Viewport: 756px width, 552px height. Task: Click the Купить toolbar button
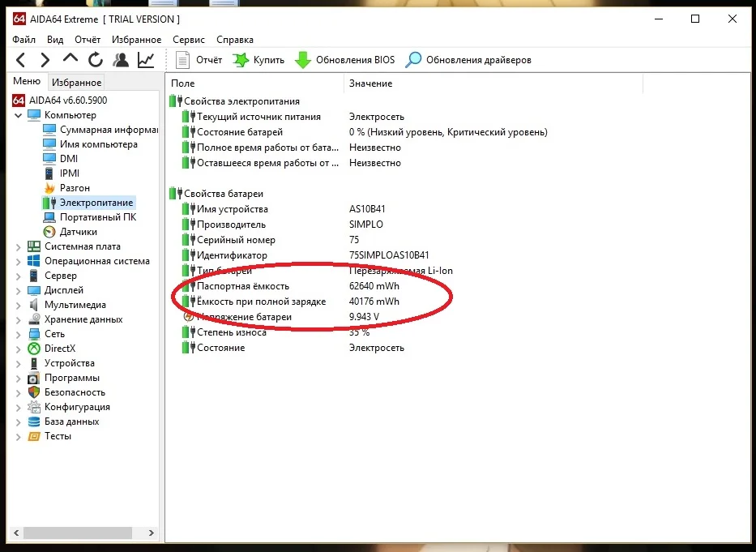[x=258, y=60]
